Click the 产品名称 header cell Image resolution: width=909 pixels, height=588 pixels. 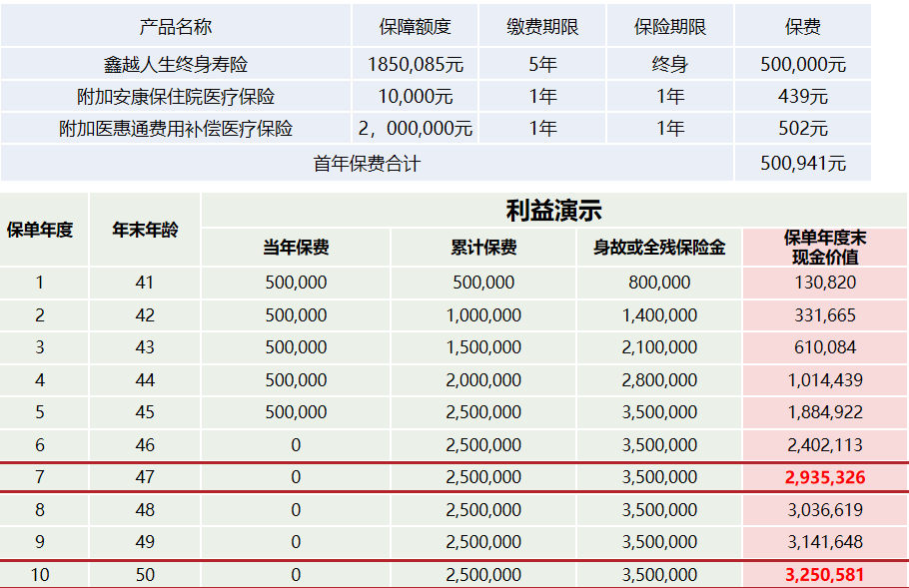click(176, 26)
